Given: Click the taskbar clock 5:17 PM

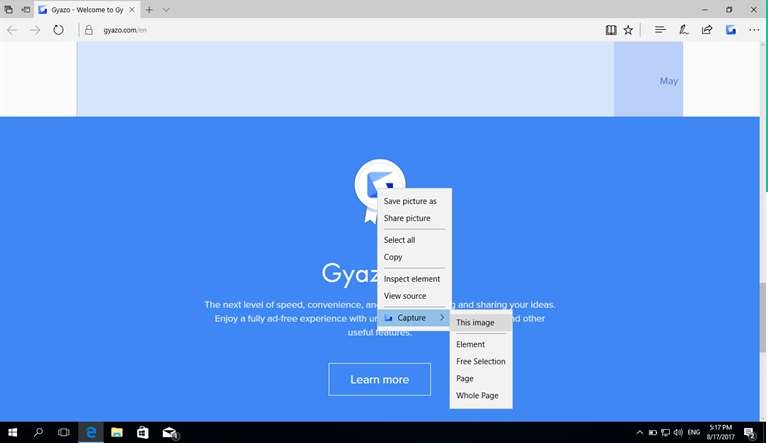Looking at the screenshot, I should tap(720, 432).
